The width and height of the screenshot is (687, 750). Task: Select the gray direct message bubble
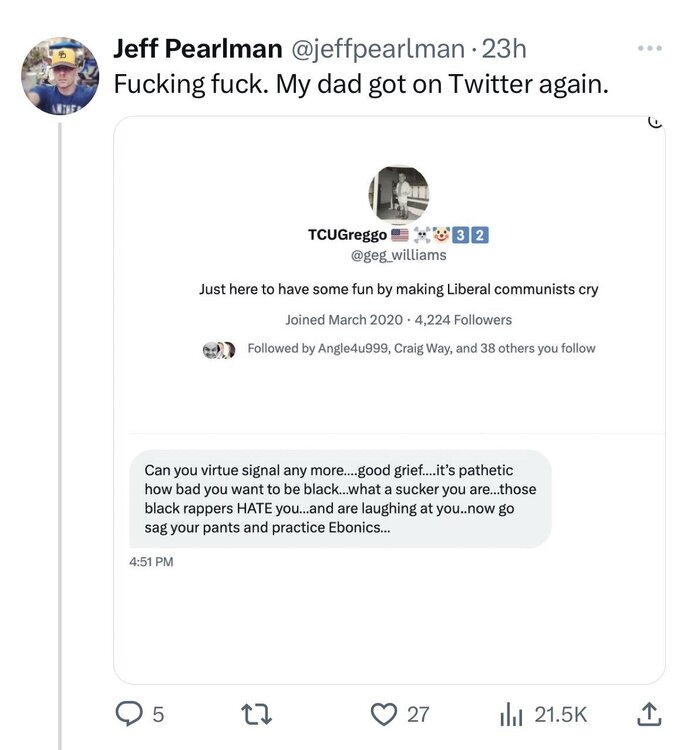tap(340, 499)
